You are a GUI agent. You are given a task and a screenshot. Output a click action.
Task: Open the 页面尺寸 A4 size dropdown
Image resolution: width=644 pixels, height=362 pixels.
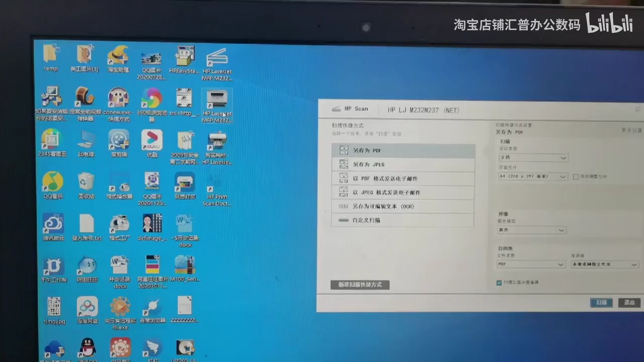tap(533, 176)
